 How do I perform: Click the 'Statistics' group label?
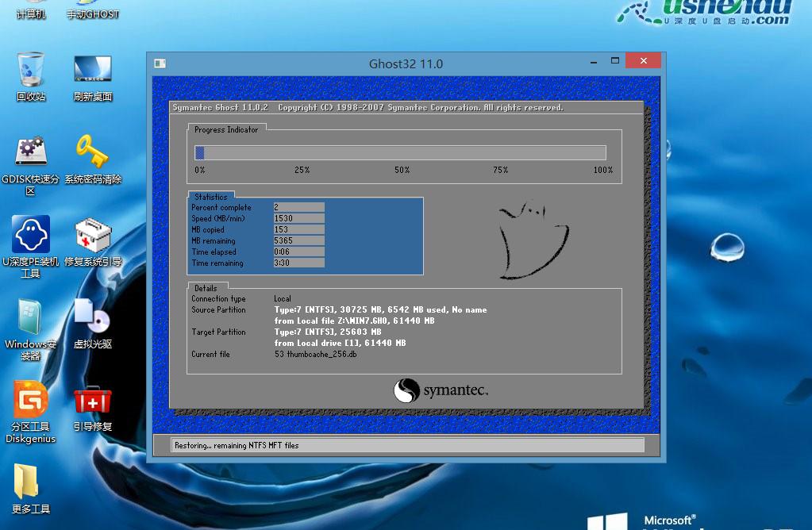(x=211, y=197)
